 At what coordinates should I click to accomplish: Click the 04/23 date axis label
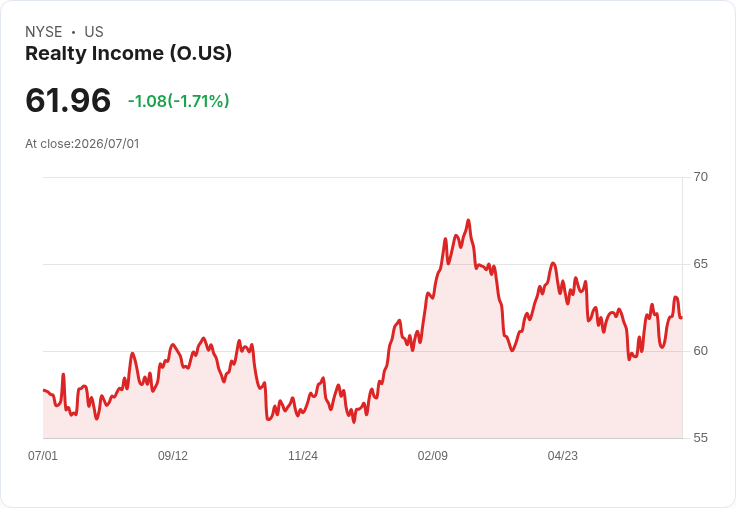tap(563, 456)
